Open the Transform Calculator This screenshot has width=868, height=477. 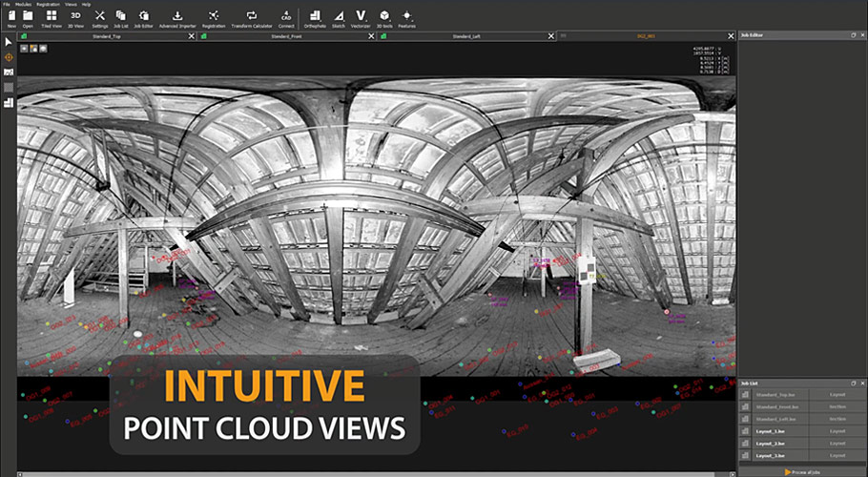click(x=252, y=18)
